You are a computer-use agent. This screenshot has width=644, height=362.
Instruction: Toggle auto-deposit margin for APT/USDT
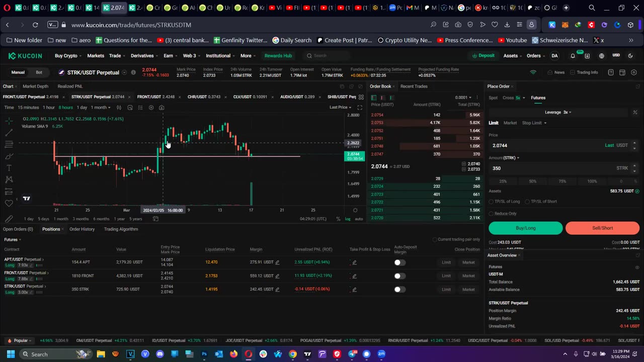[x=399, y=262]
